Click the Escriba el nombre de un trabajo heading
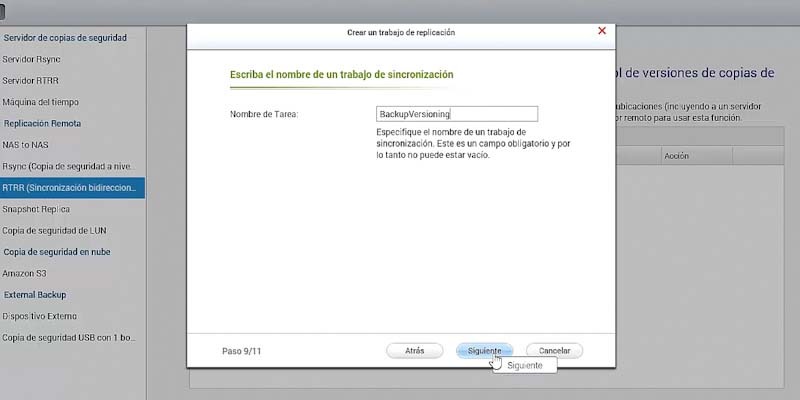This screenshot has height=400, width=800. pos(341,74)
